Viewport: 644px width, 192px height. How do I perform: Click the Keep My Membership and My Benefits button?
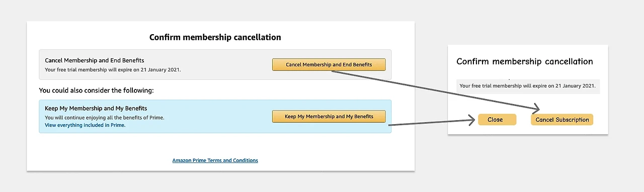(329, 117)
